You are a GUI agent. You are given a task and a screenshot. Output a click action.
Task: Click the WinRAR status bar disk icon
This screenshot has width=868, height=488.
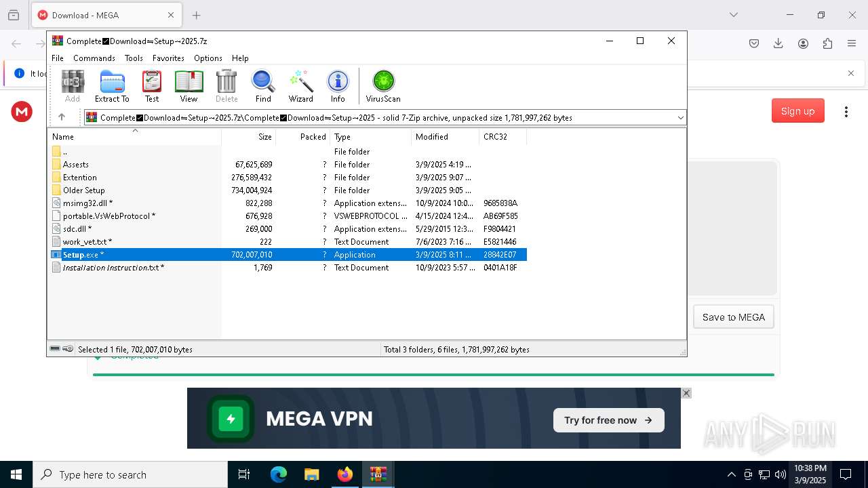pos(55,349)
